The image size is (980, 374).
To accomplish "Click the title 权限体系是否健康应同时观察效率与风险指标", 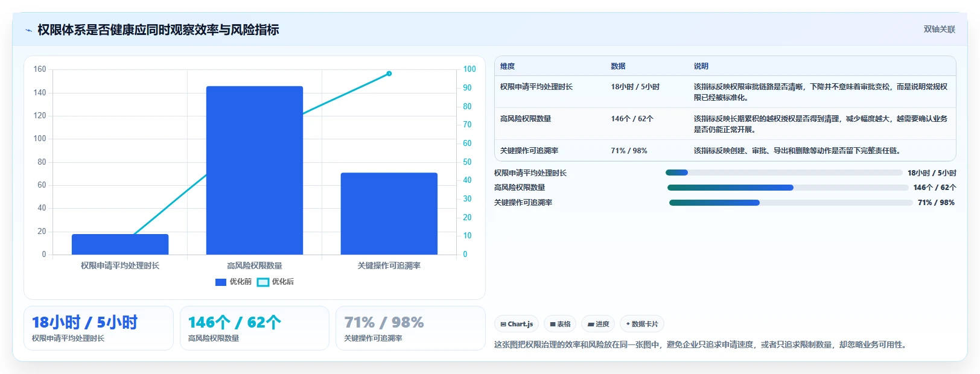I will point(158,30).
